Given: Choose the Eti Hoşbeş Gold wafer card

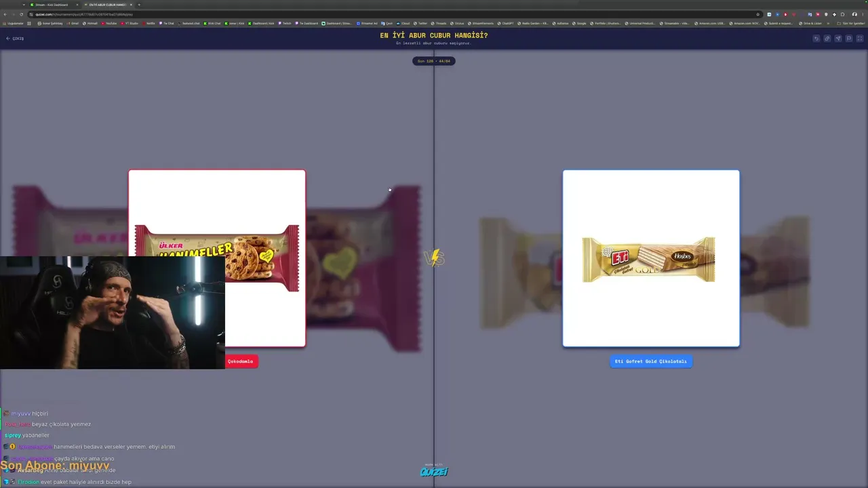Looking at the screenshot, I should 651,258.
